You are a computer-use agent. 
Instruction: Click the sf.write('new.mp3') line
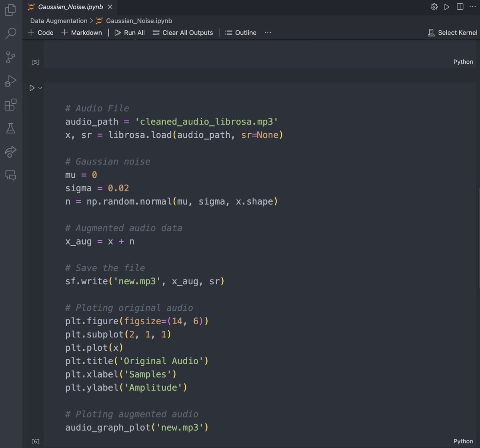click(145, 281)
